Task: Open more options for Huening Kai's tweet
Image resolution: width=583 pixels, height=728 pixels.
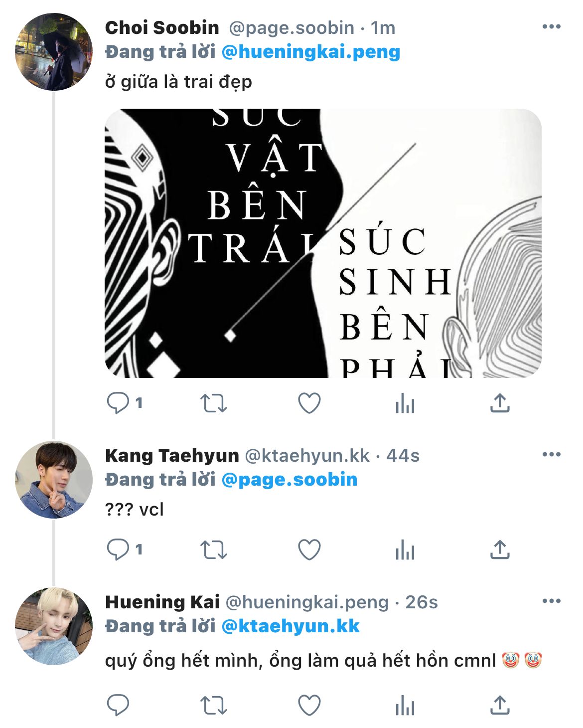Action: point(552,601)
